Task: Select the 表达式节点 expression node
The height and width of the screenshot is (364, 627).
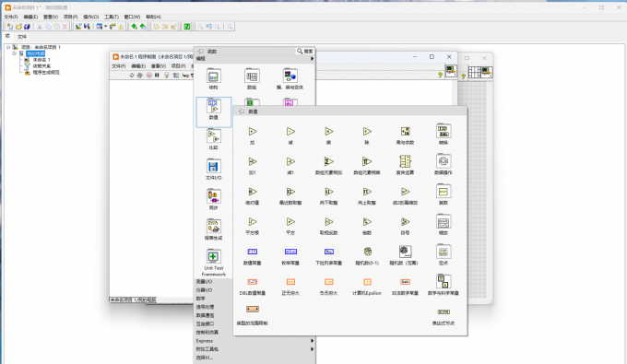Action: [444, 312]
